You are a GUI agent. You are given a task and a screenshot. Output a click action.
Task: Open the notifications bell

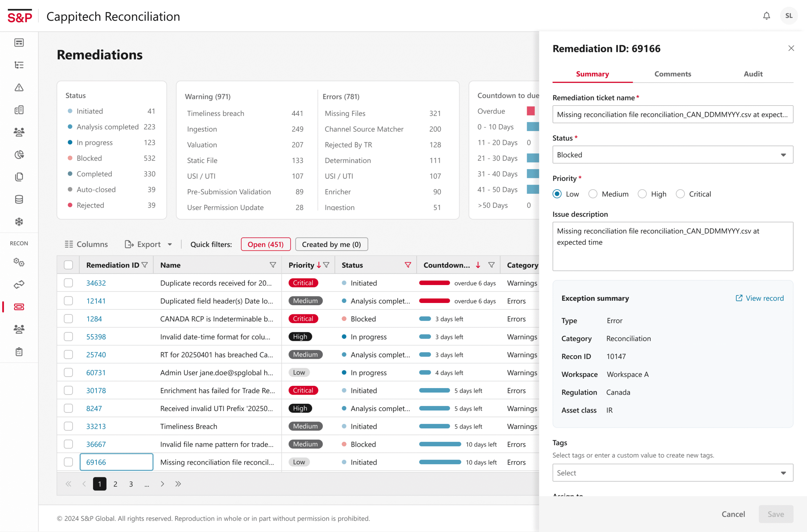(x=767, y=16)
